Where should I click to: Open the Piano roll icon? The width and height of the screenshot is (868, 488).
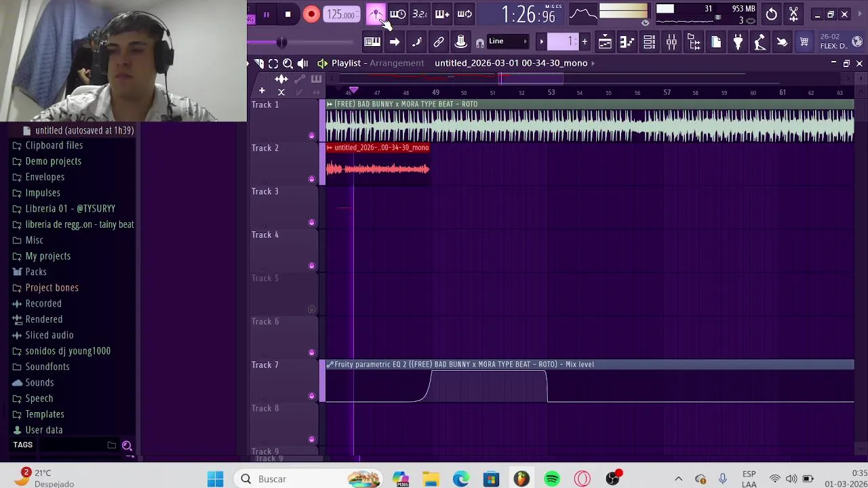tap(627, 42)
